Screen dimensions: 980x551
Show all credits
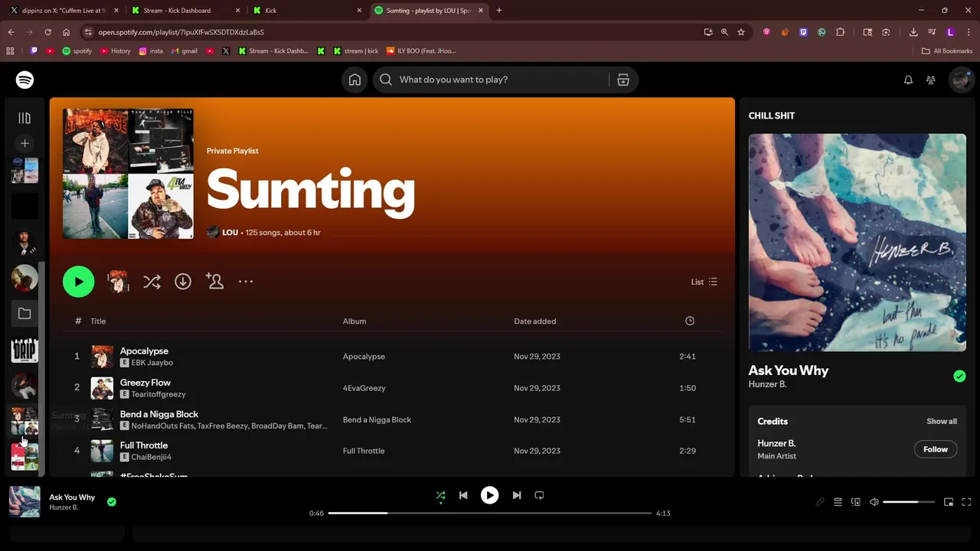pos(942,422)
